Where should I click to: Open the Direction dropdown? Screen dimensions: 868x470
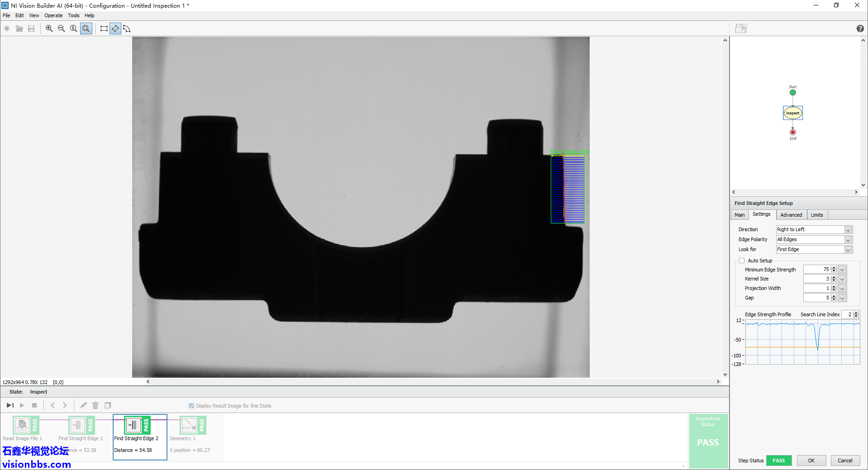point(847,229)
